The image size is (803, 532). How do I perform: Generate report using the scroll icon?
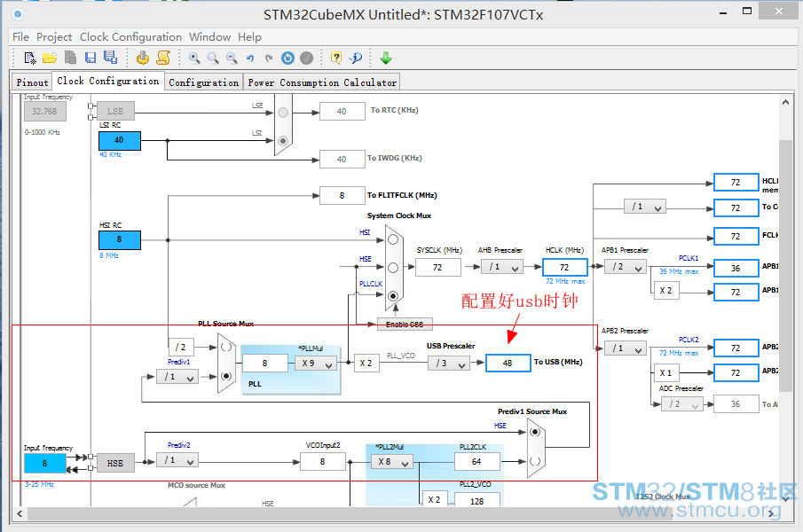(163, 58)
